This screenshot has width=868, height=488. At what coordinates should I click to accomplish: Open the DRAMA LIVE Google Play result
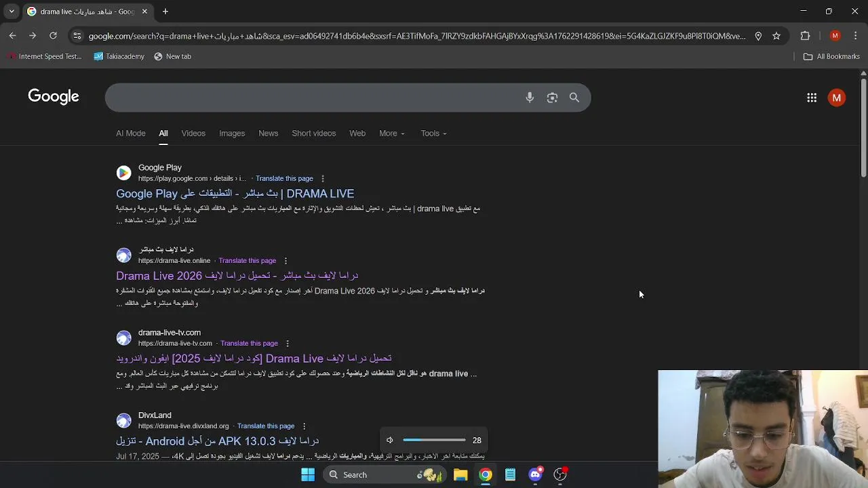click(x=235, y=194)
